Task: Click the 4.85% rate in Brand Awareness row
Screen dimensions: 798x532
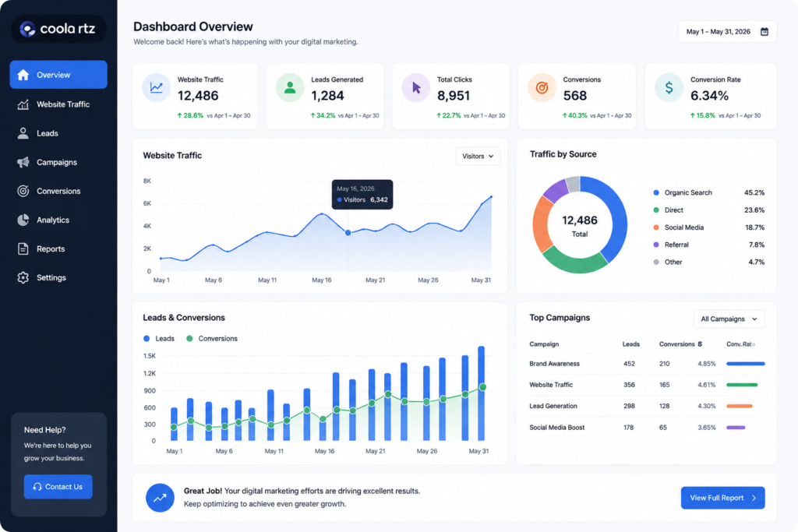Action: [x=706, y=364]
